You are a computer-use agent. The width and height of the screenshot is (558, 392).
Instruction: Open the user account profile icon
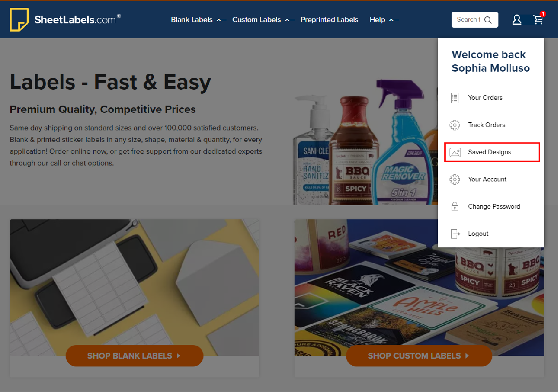[x=517, y=20]
